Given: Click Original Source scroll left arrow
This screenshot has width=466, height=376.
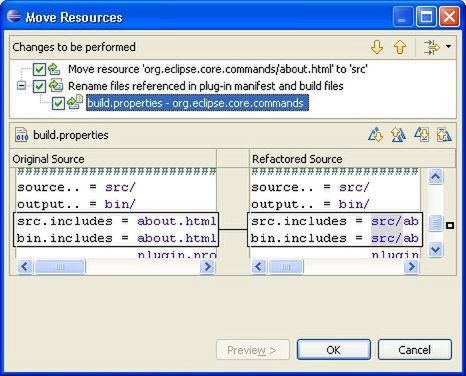Looking at the screenshot, I should pos(25,267).
